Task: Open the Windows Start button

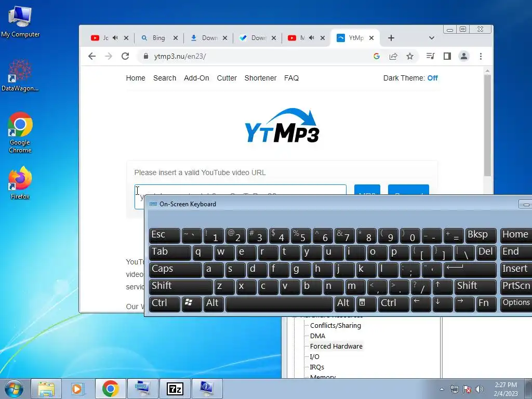Action: click(14, 389)
